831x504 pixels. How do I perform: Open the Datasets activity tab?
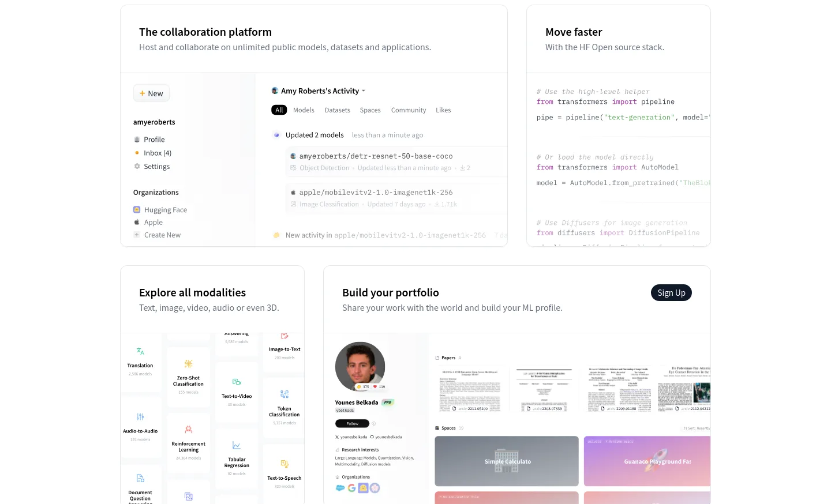point(338,110)
